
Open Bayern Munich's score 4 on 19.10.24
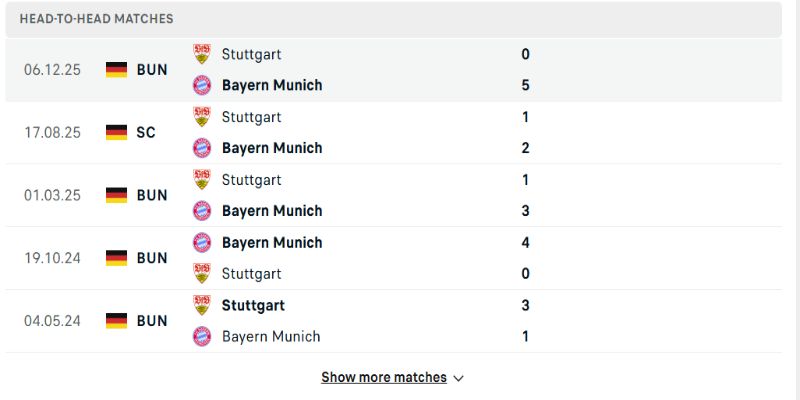point(526,242)
